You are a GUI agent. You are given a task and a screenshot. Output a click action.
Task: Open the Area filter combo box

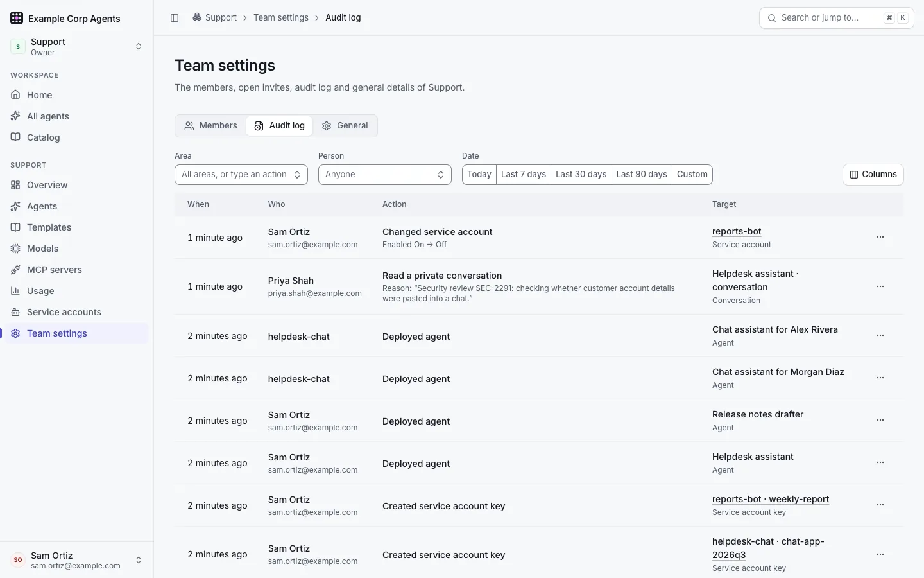241,175
